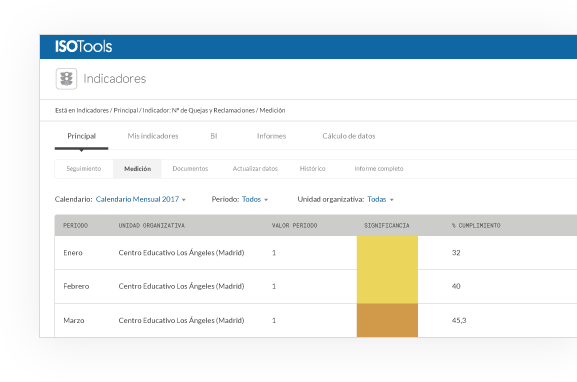Viewport: 577px width, 382px height.
Task: Click the yellow significancia cell for Enero
Action: pos(387,253)
